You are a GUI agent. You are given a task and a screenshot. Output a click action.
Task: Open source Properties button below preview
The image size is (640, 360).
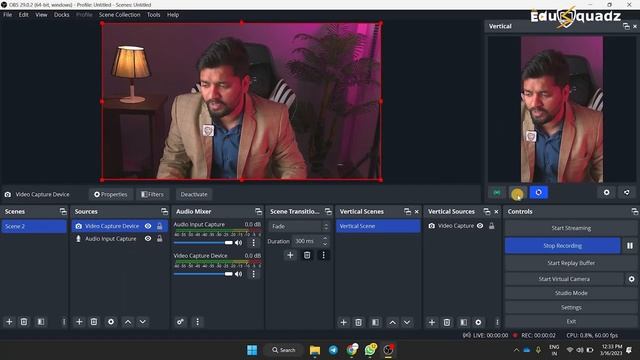[111, 194]
